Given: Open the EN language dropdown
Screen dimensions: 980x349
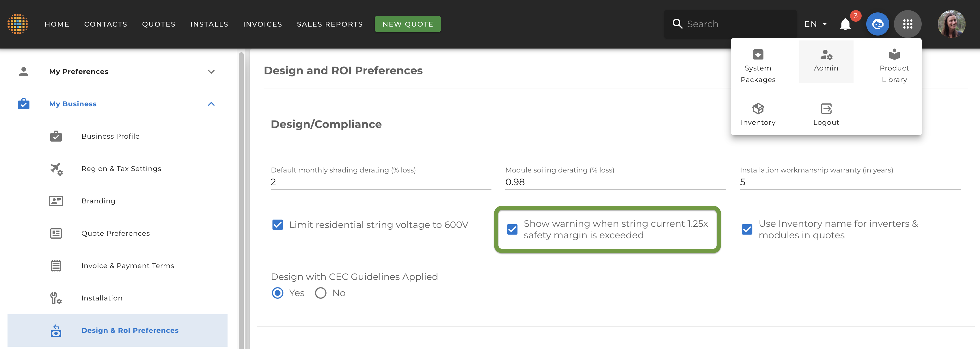Looking at the screenshot, I should 815,24.
